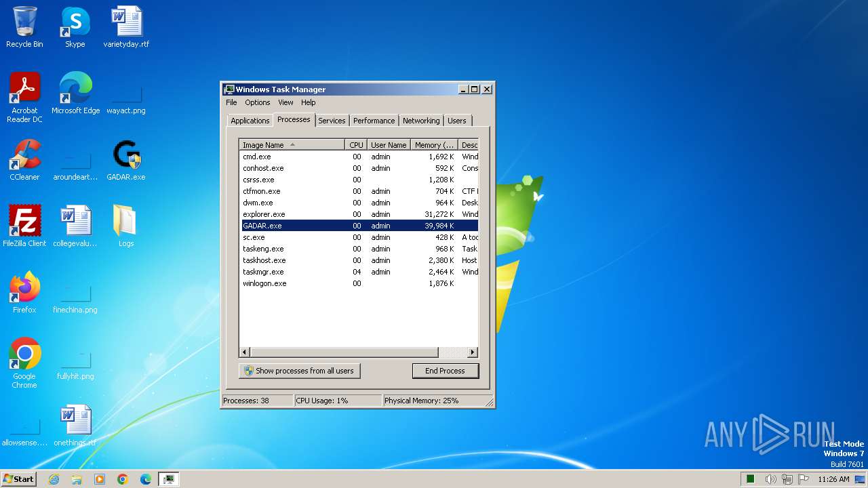
Task: Click the Action Center flag tray icon
Action: pos(803,479)
